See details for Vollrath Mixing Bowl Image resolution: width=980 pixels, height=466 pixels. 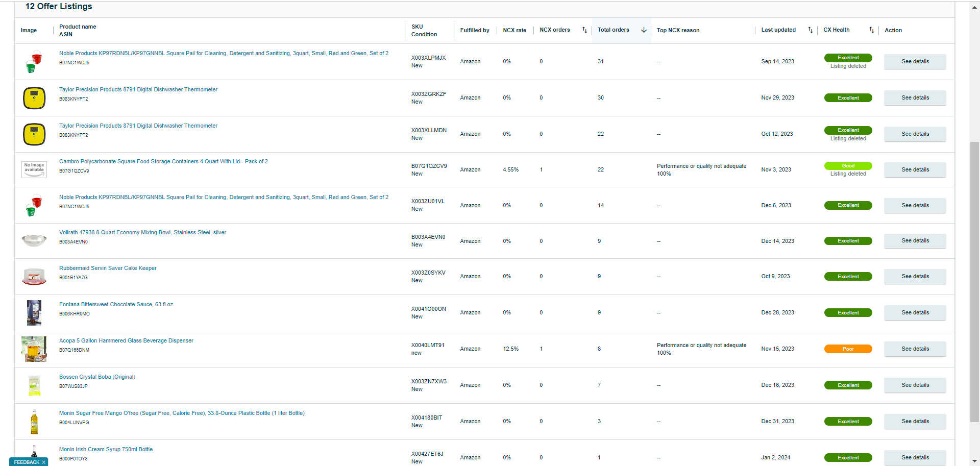tap(915, 241)
